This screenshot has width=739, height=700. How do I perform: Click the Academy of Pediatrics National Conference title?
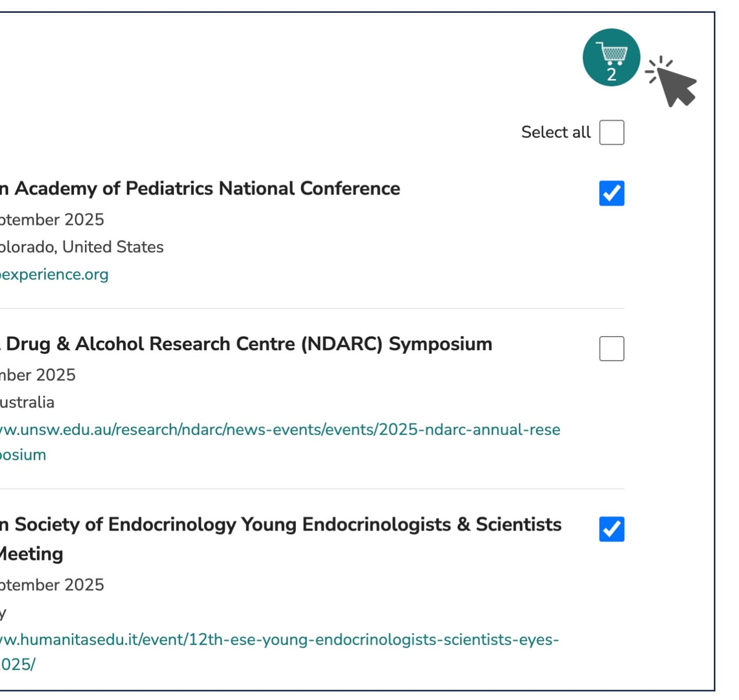click(200, 189)
